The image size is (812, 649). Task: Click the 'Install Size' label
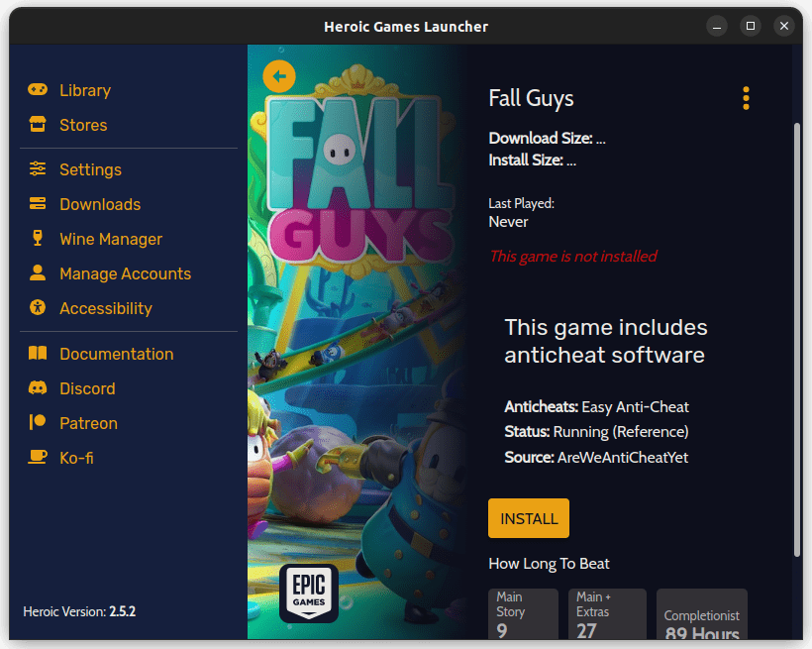pos(526,161)
